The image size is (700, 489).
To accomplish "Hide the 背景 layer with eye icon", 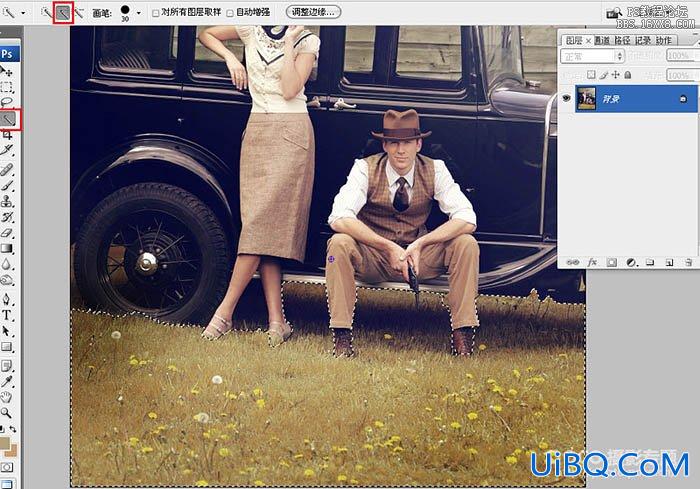I will [x=567, y=98].
